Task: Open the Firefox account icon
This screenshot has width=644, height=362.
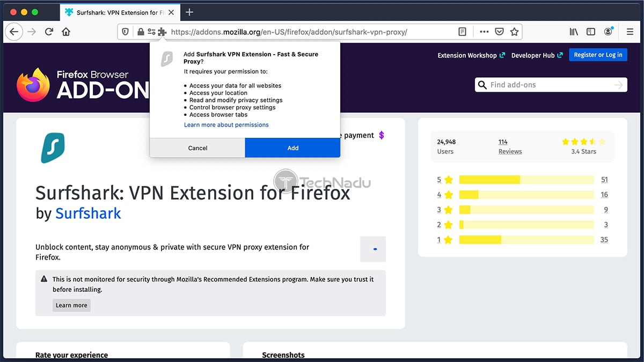Action: coord(608,32)
